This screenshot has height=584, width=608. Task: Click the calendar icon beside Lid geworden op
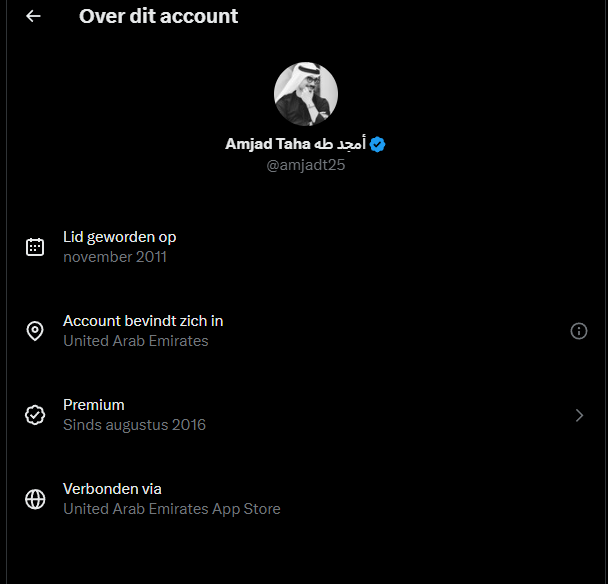pyautogui.click(x=35, y=247)
